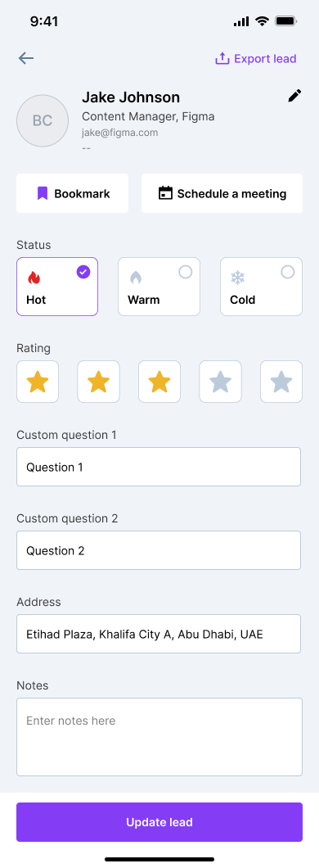Screen dimensions: 319x868
Task: Open Schedule a meeting
Action: 222,193
